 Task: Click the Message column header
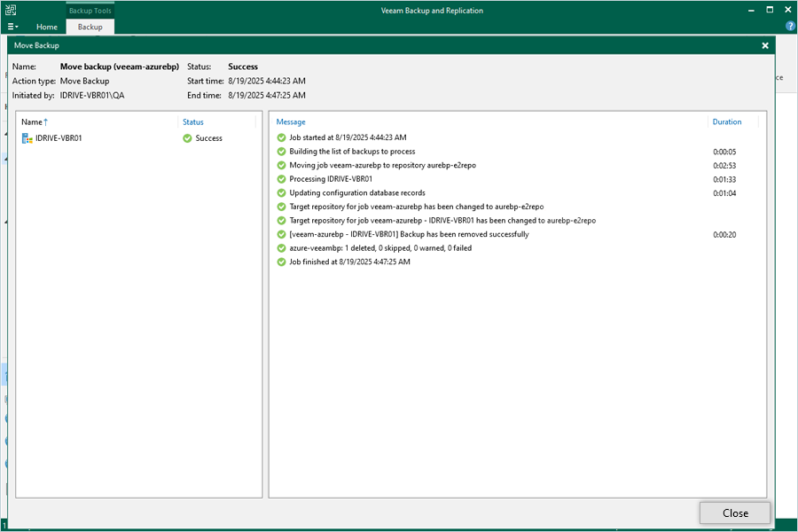click(x=291, y=121)
